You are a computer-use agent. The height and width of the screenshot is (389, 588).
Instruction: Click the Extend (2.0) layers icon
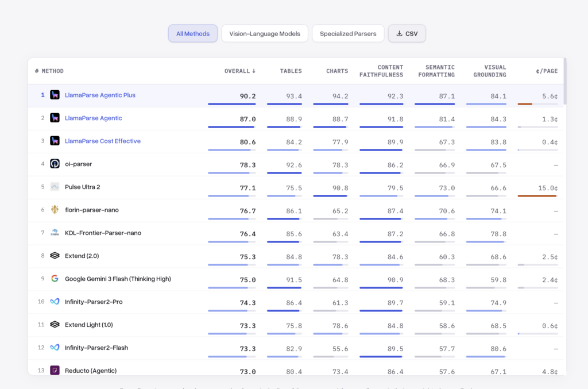[x=55, y=256]
